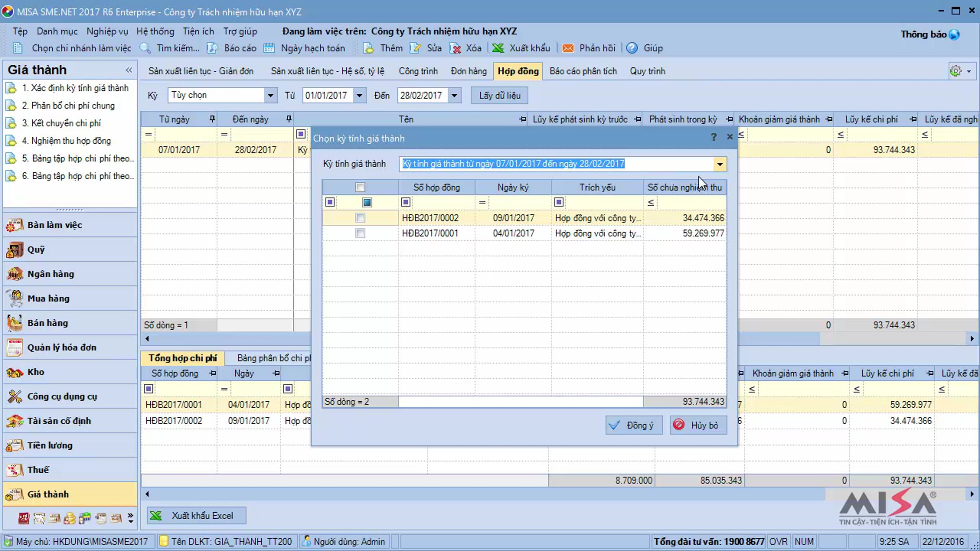Click the Sửa pencil icon

[415, 48]
